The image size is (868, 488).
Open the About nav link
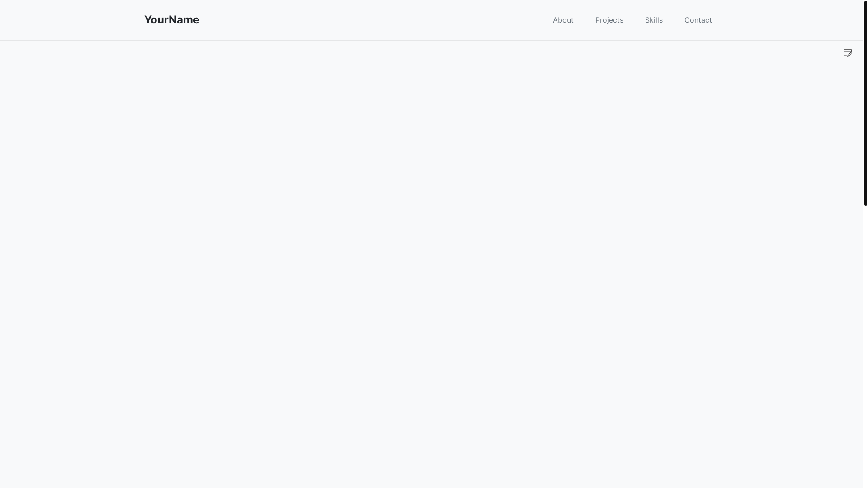[x=563, y=20]
